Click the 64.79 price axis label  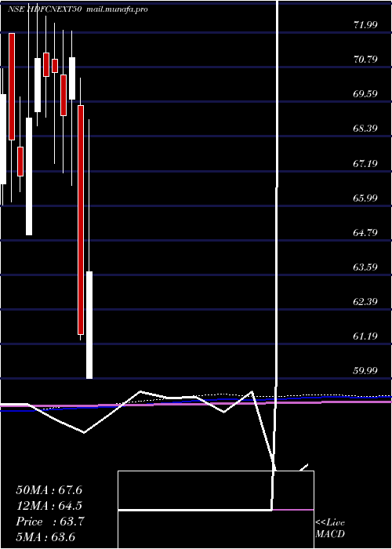coord(366,232)
